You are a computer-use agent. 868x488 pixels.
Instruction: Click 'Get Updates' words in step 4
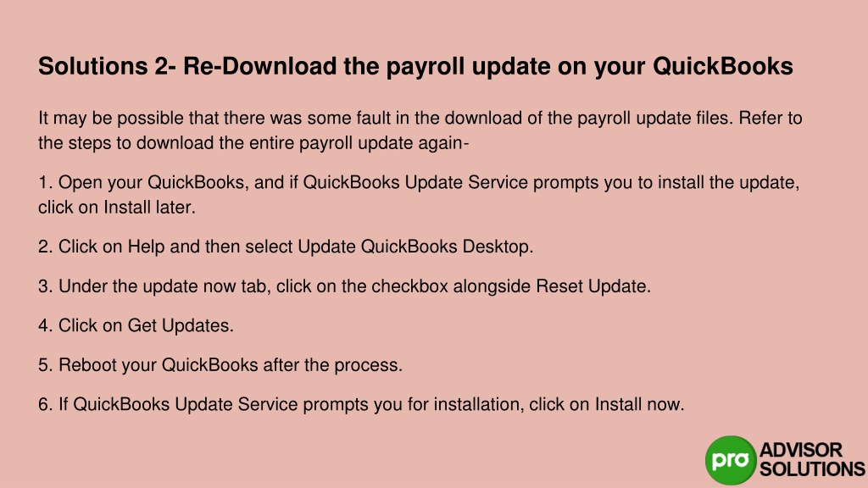[x=180, y=325]
